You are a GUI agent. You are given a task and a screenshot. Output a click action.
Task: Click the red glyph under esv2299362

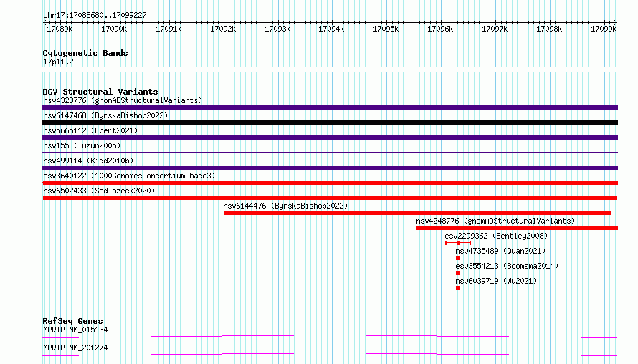tap(458, 243)
